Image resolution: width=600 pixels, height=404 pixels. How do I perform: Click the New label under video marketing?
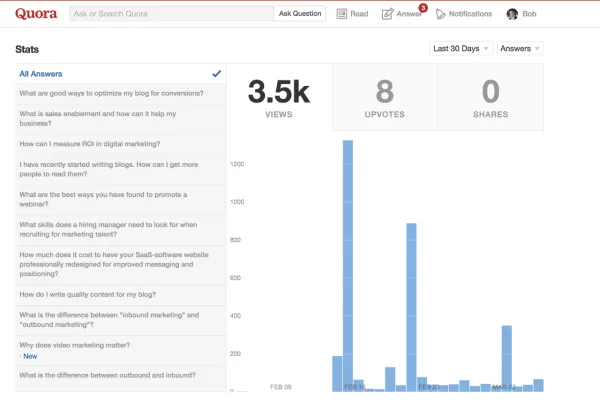(30, 356)
